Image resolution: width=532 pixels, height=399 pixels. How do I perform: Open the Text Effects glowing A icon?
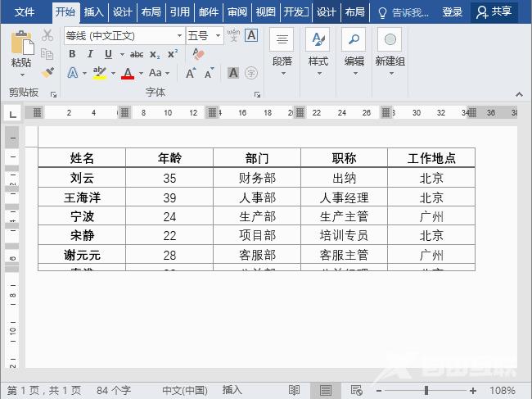click(73, 73)
